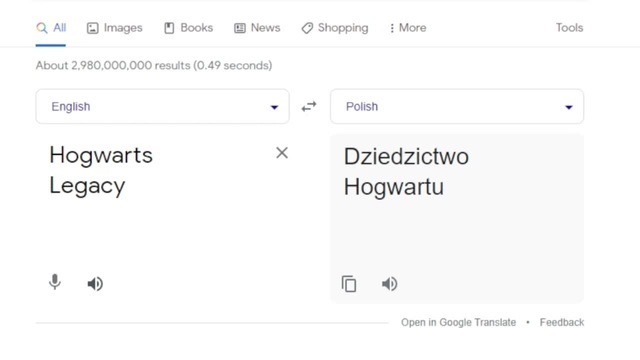Click the Feedback link
640x360 pixels.
coord(562,322)
